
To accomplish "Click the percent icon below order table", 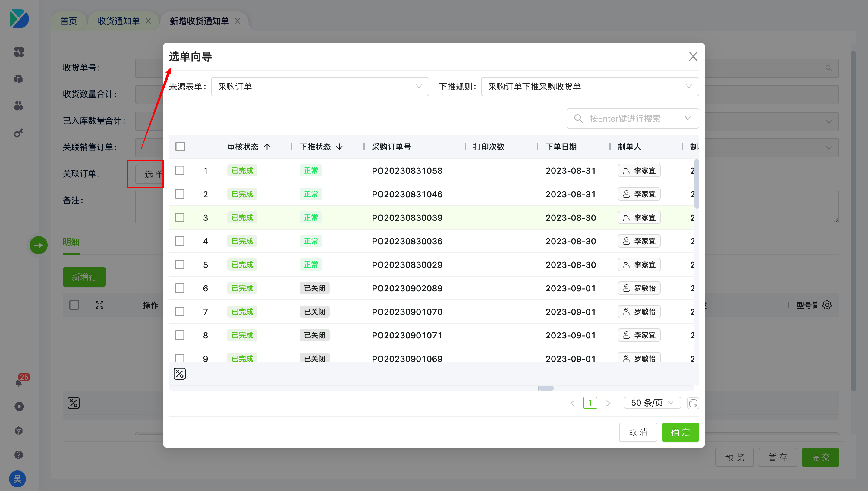I will (x=180, y=374).
